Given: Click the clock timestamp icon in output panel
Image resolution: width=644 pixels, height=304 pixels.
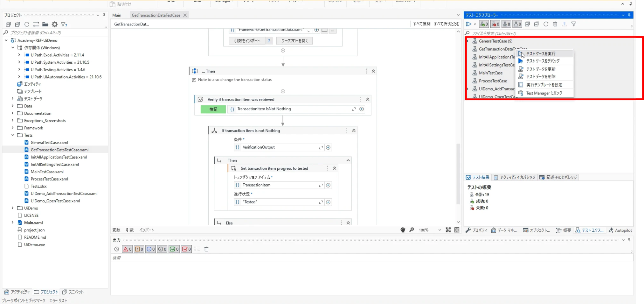Looking at the screenshot, I should (x=117, y=249).
